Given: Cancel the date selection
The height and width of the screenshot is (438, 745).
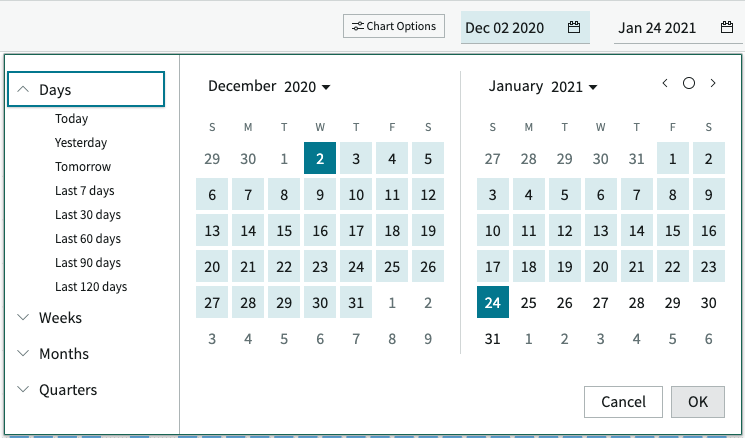Looking at the screenshot, I should 623,402.
